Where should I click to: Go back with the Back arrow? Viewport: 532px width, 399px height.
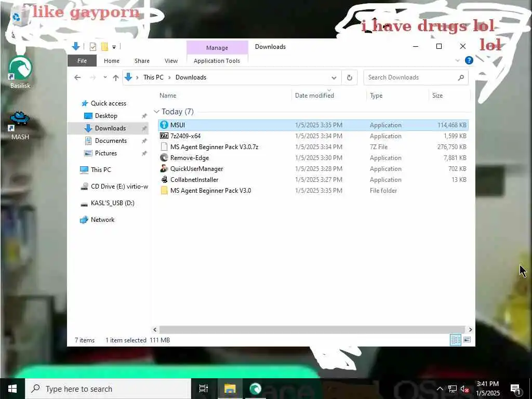click(x=77, y=77)
